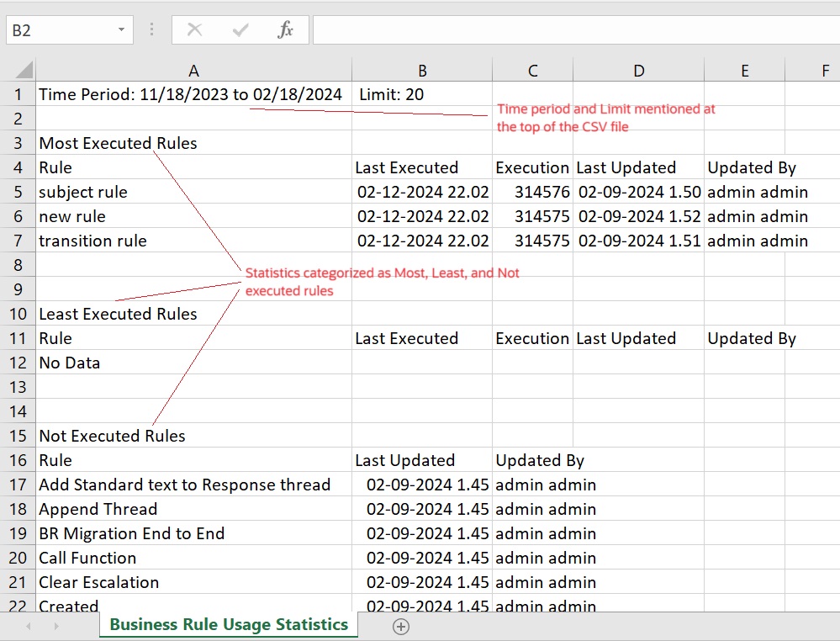Click '02-09-2024 1.52' last updated cell

coord(638,216)
